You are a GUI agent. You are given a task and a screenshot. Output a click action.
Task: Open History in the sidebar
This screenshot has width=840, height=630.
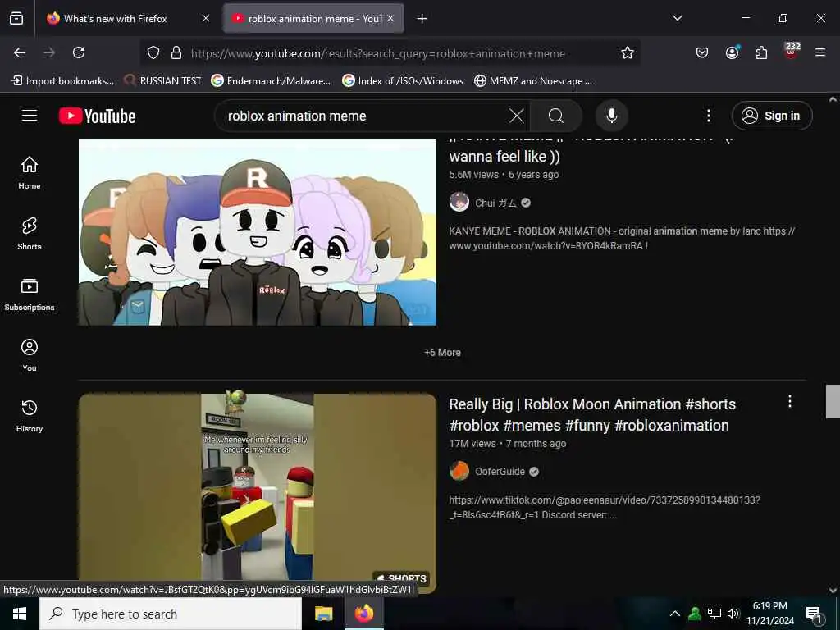[x=30, y=416]
